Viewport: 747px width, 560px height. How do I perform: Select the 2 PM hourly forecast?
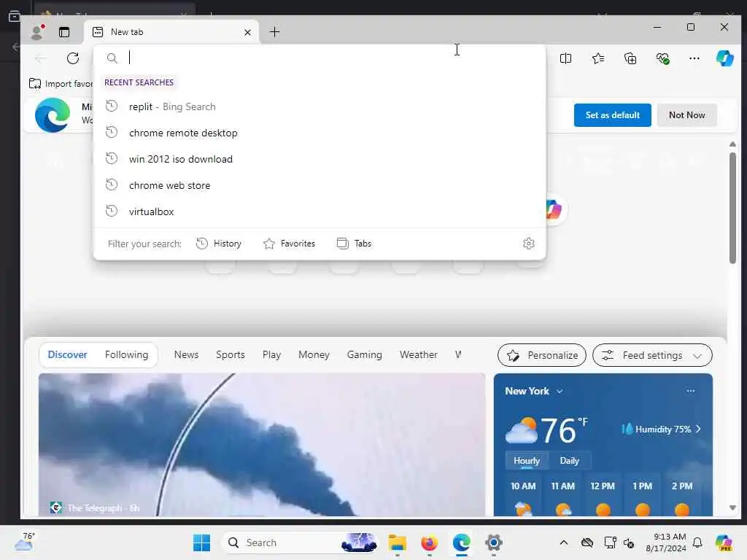click(682, 495)
